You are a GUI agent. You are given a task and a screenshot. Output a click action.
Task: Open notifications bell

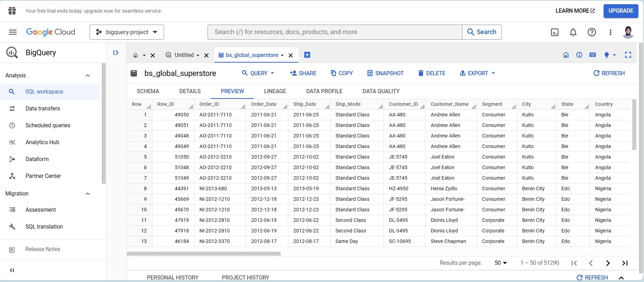coord(573,32)
